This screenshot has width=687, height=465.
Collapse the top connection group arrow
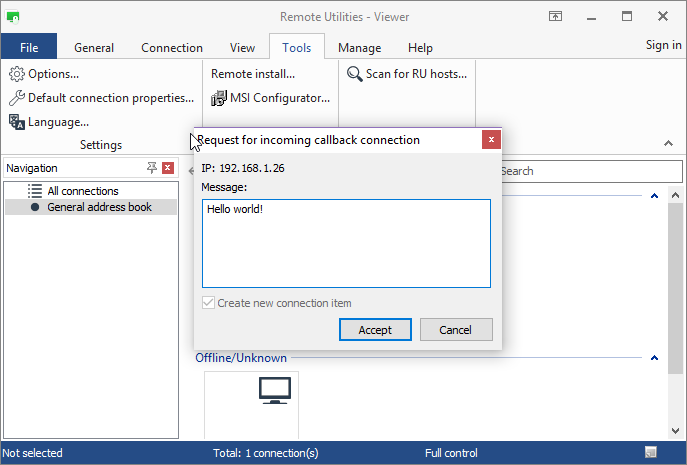click(x=654, y=196)
